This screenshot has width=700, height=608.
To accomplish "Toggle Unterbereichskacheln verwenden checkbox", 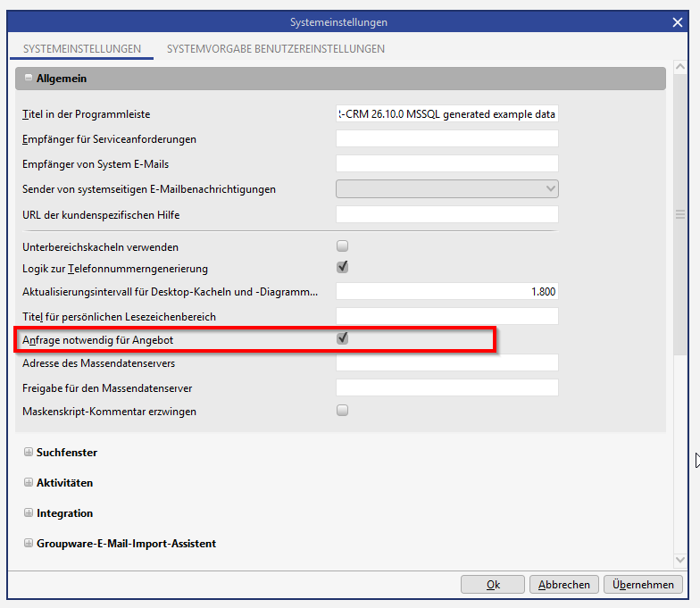I will 343,246.
